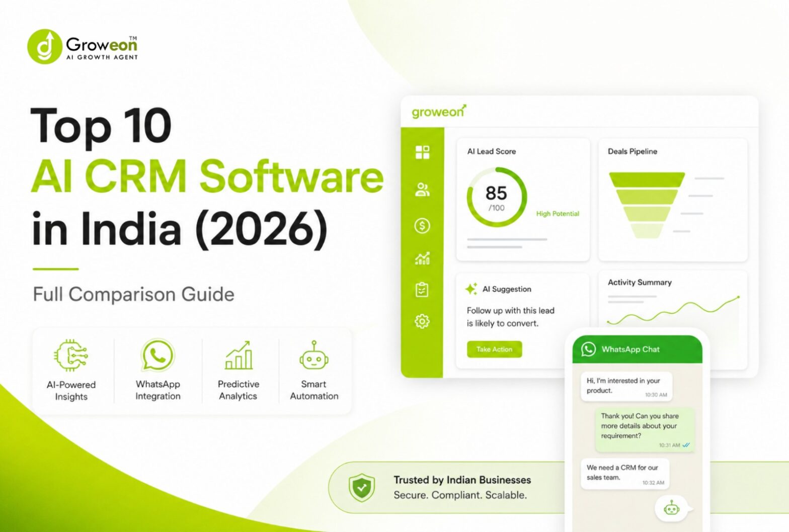Click the green shield checkmark icon
Image resolution: width=789 pixels, height=532 pixels.
coord(362,487)
